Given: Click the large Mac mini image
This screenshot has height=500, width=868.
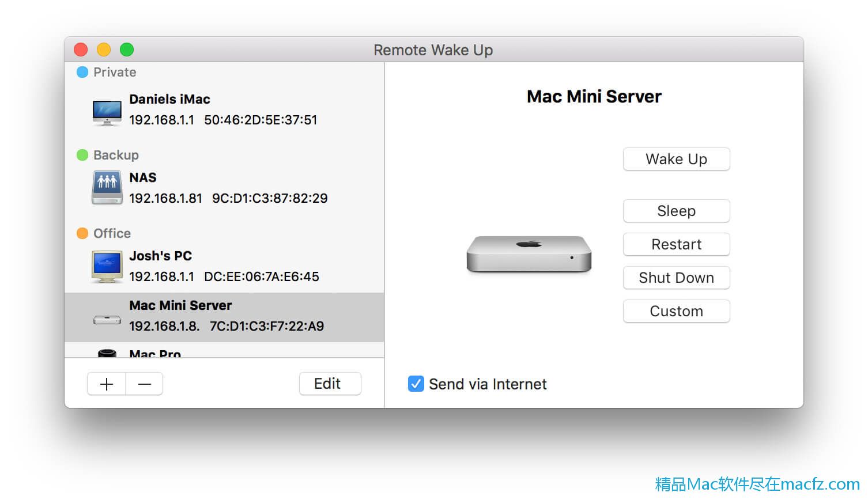Looking at the screenshot, I should pyautogui.click(x=529, y=253).
